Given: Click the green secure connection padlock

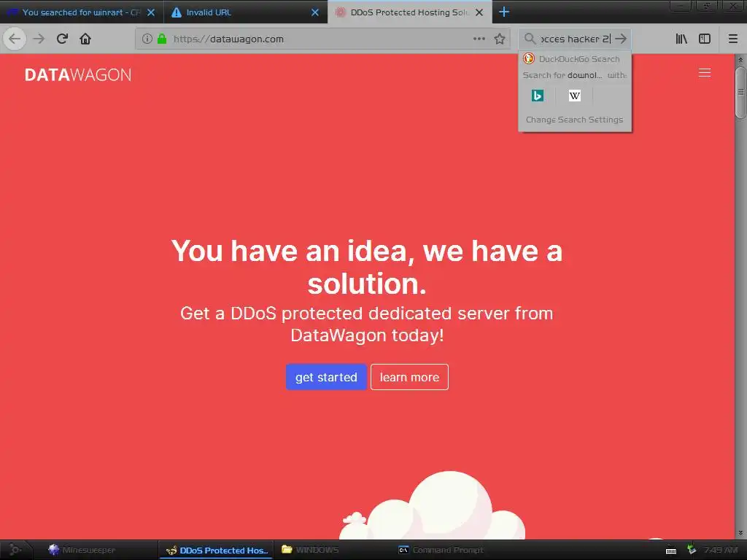Looking at the screenshot, I should 162,39.
